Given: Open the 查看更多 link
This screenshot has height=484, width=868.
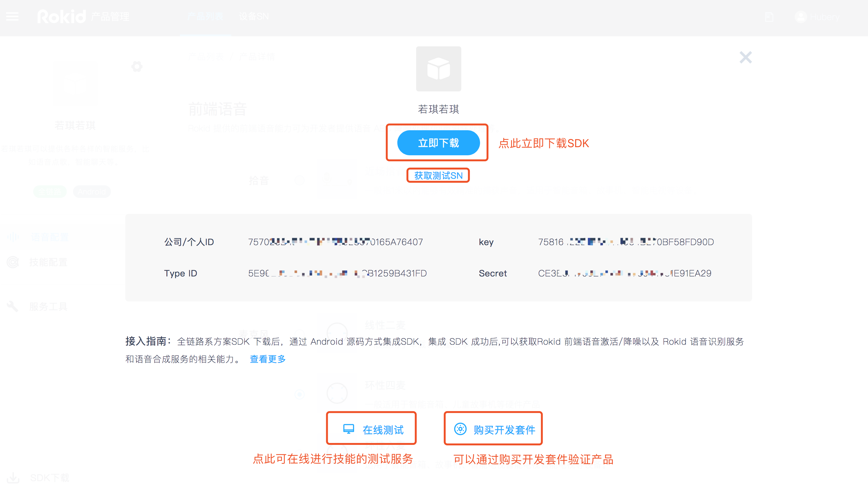Looking at the screenshot, I should 268,359.
